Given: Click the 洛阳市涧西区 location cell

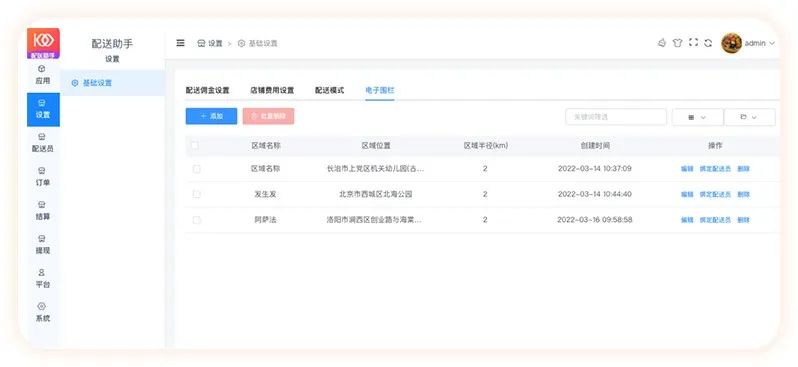Looking at the screenshot, I should (x=375, y=220).
